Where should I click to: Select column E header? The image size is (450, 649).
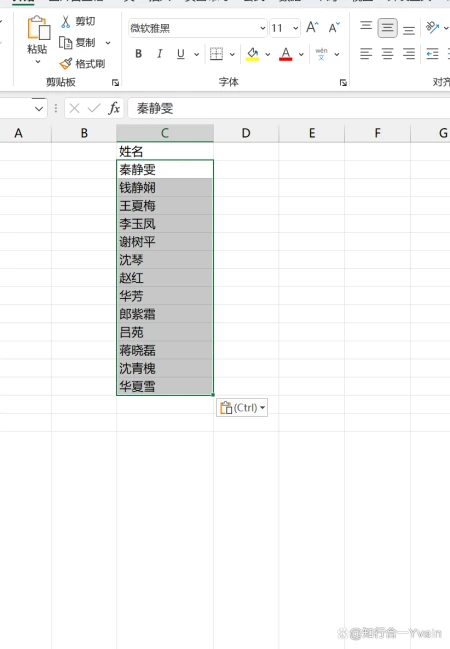(x=312, y=133)
